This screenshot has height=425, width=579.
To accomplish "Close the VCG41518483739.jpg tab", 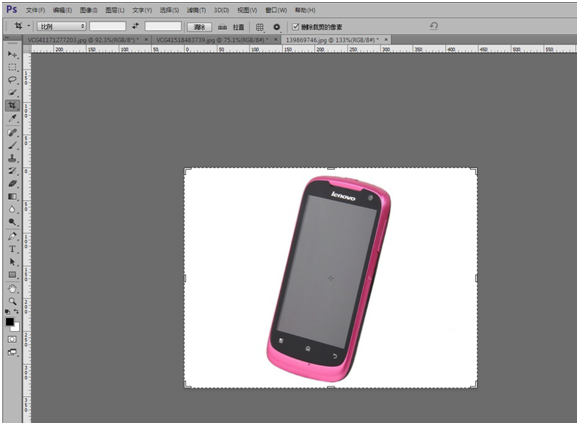I will coord(275,40).
